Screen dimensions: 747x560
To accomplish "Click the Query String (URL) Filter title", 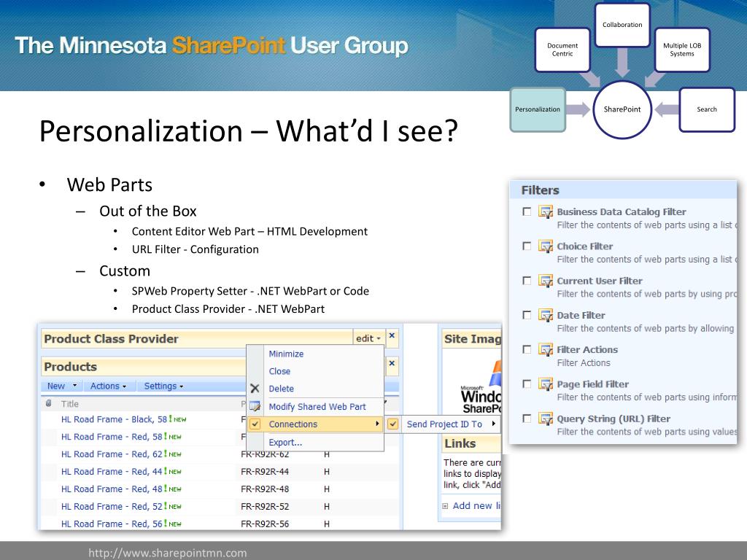I will (614, 419).
